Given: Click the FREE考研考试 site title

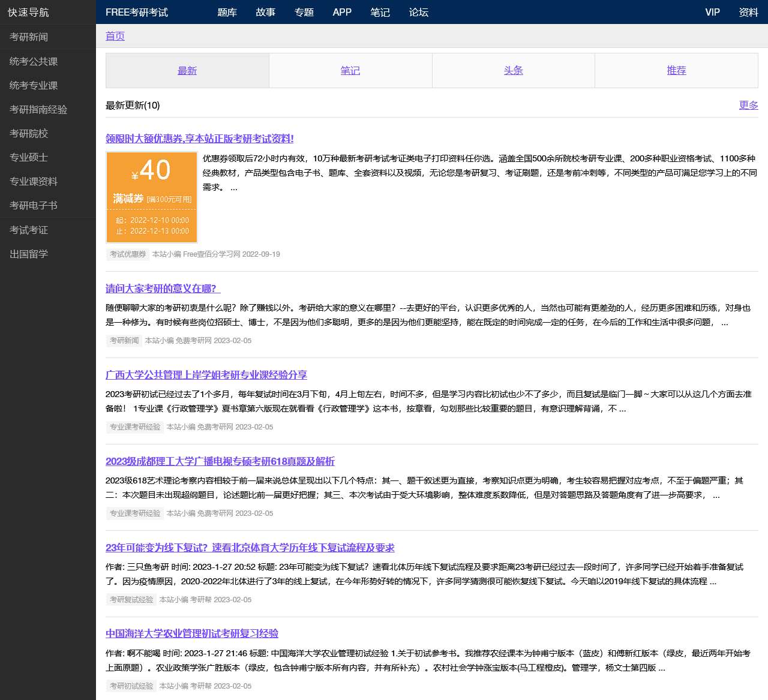Looking at the screenshot, I should [x=137, y=12].
